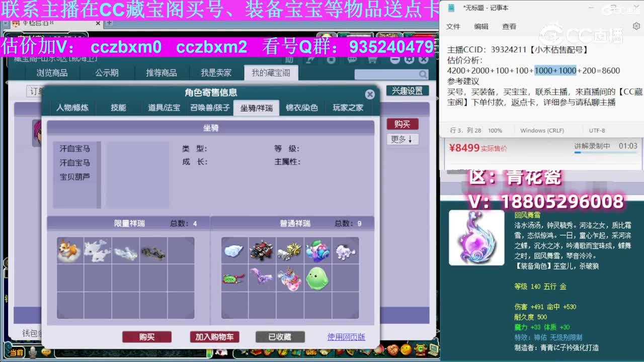This screenshot has height=362, width=644.
Task: Select the green blob mount
Action: tap(317, 278)
